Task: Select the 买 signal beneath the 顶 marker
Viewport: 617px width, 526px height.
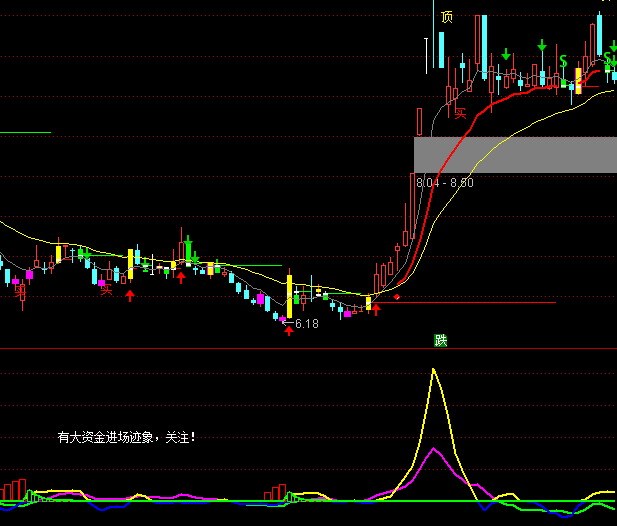Action: 461,113
